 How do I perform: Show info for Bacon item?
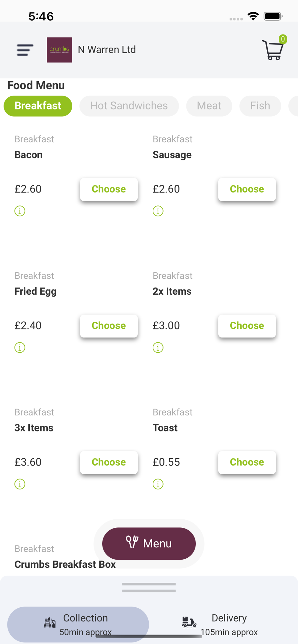20,211
